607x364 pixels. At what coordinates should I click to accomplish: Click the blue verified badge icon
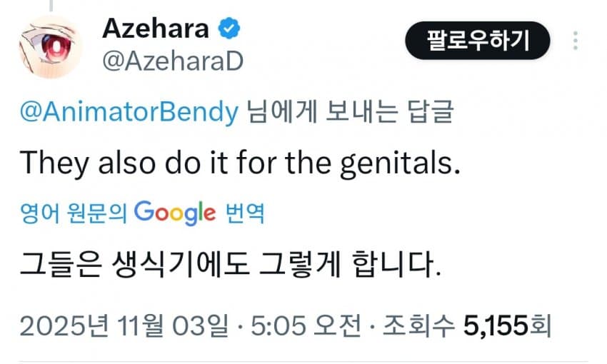pyautogui.click(x=229, y=29)
